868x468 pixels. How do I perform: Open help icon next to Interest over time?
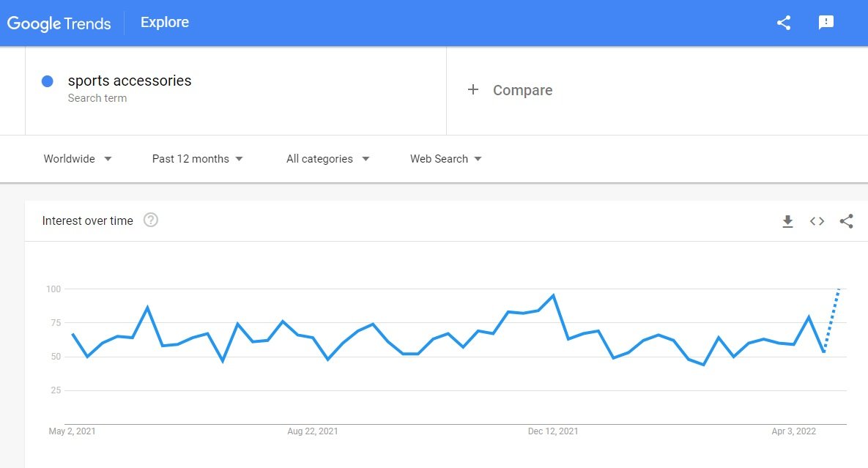click(151, 220)
